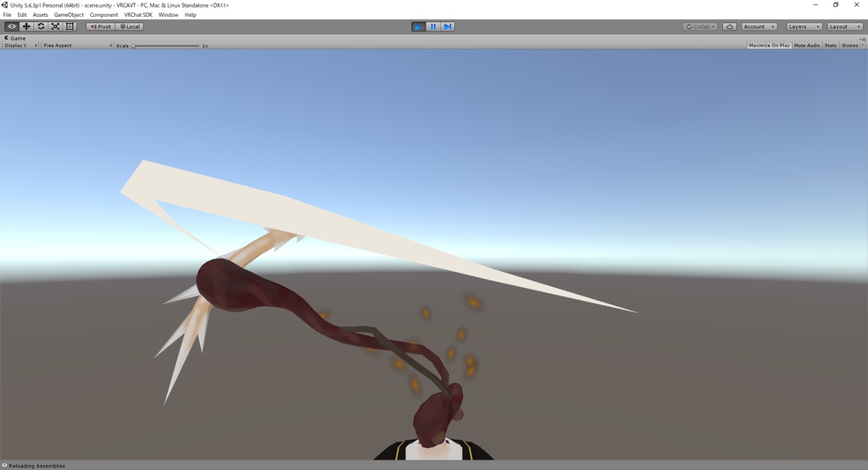Open the Game panel options menu icon
This screenshot has height=470, width=868.
(862, 39)
